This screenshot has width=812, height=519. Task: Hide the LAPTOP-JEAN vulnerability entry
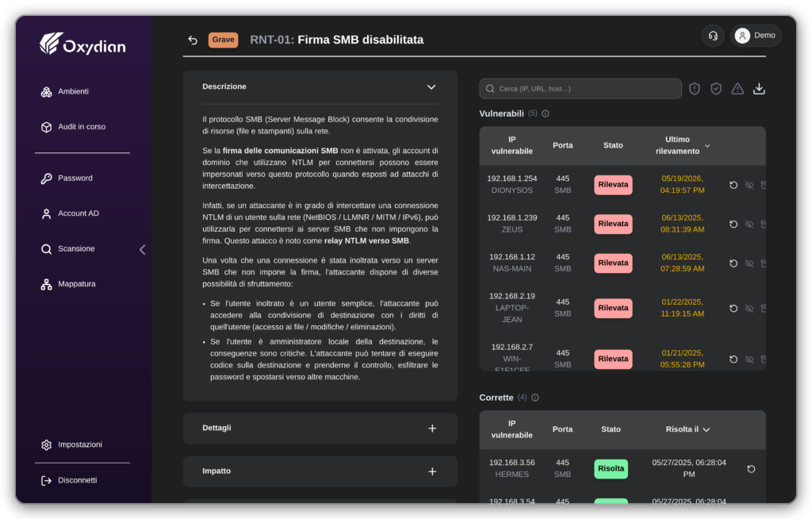[x=749, y=309]
